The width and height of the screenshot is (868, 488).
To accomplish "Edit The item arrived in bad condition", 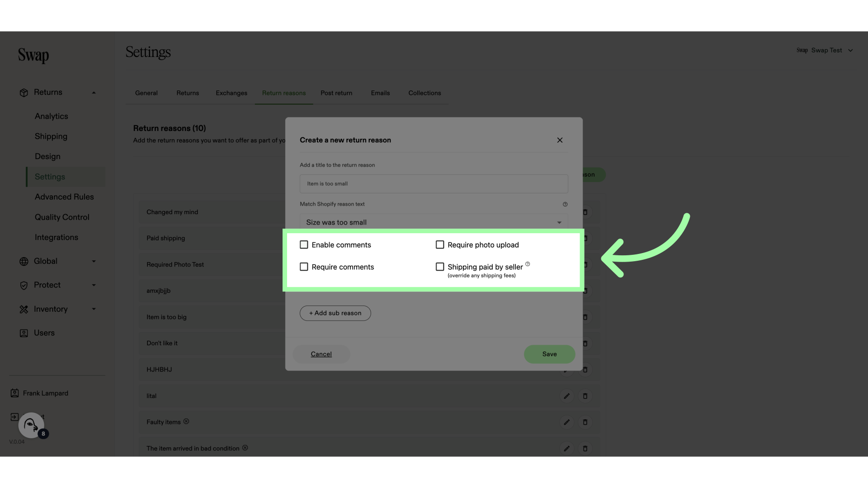I will click(x=566, y=448).
